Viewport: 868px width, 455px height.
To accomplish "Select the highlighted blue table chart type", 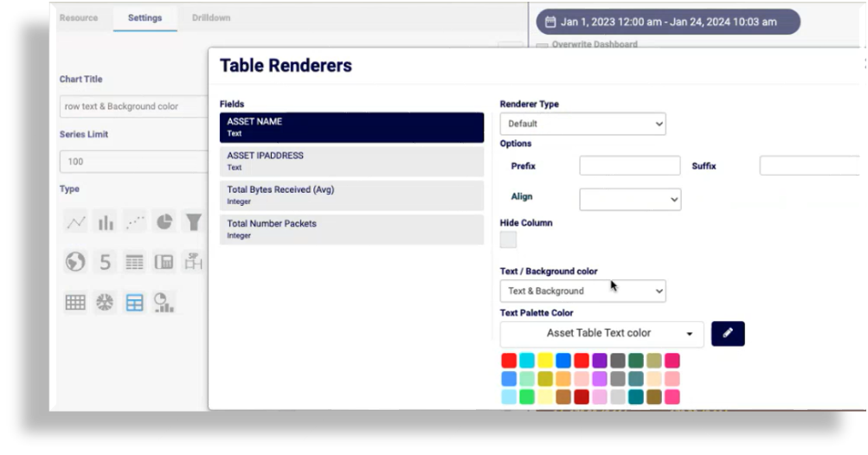I will (x=134, y=302).
